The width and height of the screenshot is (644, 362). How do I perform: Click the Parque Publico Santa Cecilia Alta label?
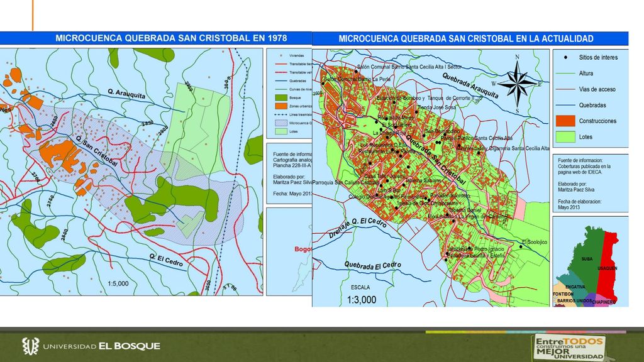(477, 138)
